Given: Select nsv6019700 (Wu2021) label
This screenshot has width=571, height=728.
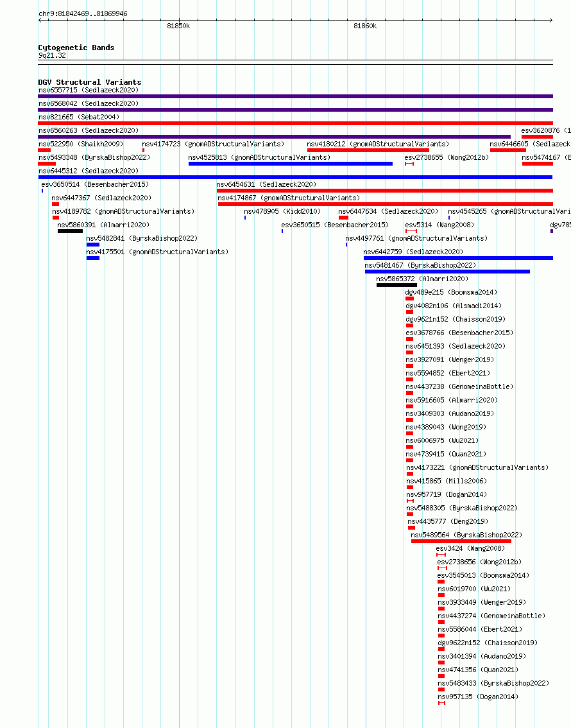Looking at the screenshot, I should coord(474,588).
